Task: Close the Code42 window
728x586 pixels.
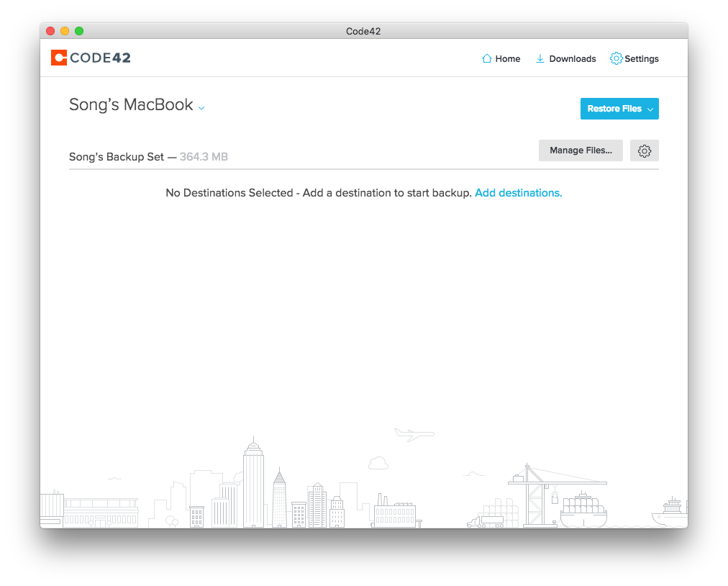Action: pyautogui.click(x=50, y=31)
